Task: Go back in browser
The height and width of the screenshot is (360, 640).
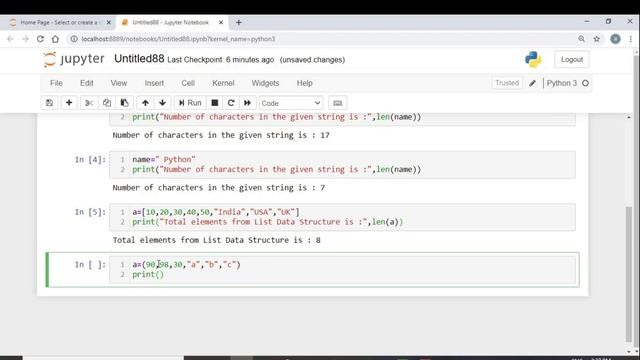Action: coord(10,39)
